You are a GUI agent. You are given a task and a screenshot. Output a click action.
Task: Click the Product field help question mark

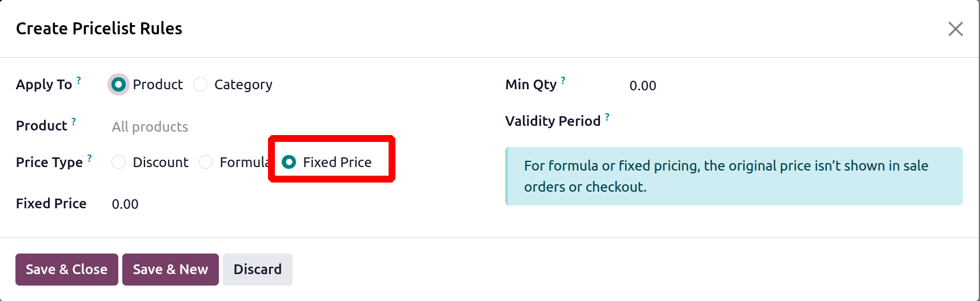pos(74,121)
